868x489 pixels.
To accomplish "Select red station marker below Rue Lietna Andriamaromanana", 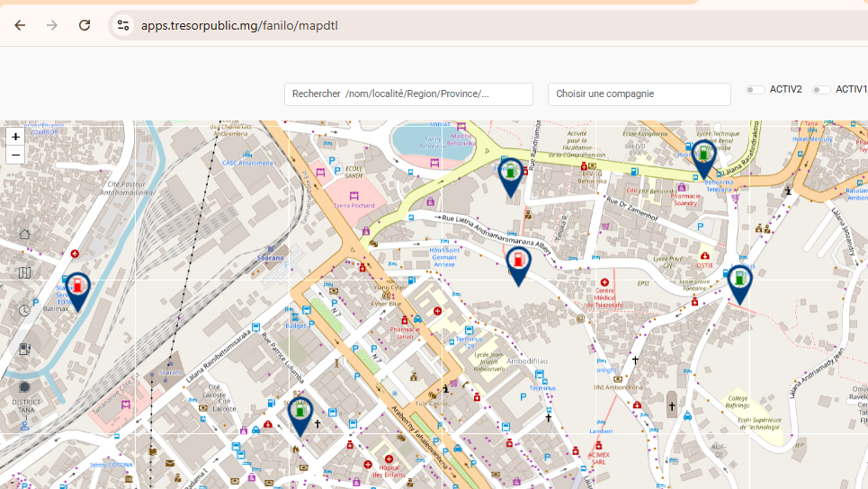I will pos(518,265).
